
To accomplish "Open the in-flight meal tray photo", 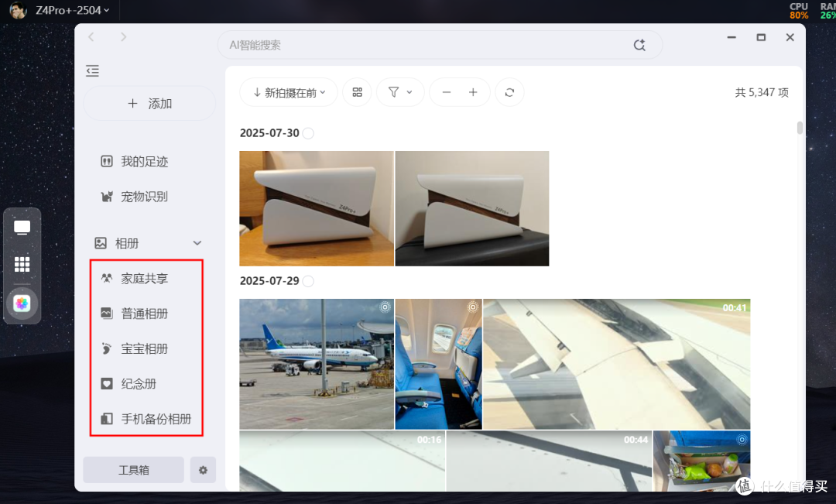I will click(701, 461).
